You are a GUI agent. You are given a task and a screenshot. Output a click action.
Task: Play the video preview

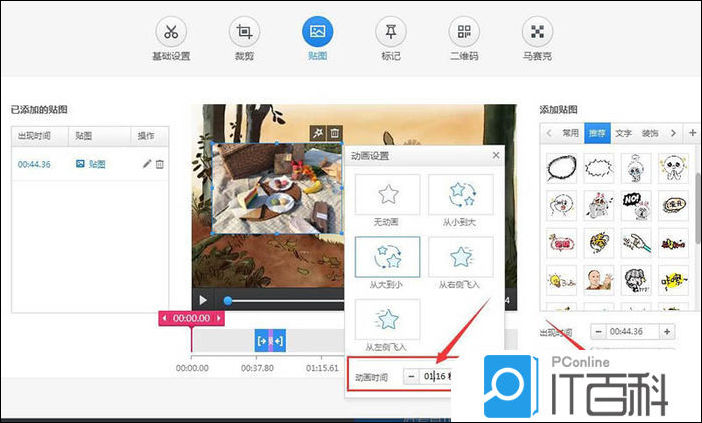[x=203, y=300]
